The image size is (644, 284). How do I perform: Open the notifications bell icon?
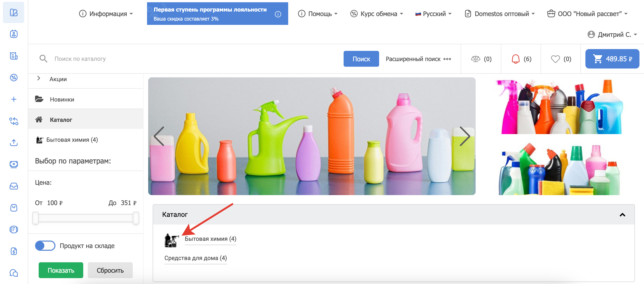click(516, 59)
